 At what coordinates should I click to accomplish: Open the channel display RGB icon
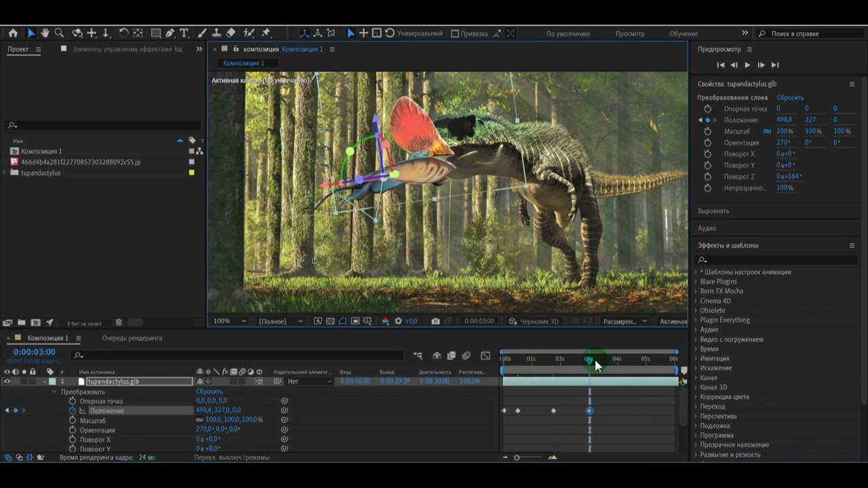(x=386, y=321)
